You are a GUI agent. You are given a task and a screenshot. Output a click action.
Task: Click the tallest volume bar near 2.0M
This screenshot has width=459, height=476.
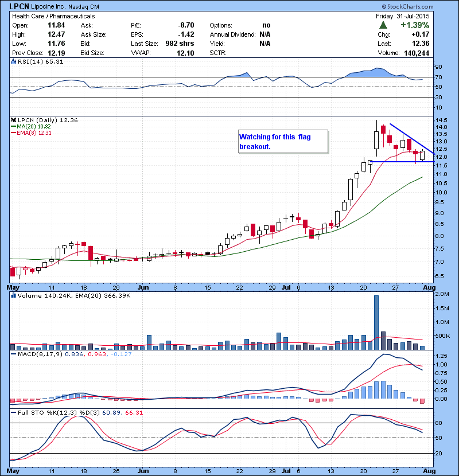376,322
